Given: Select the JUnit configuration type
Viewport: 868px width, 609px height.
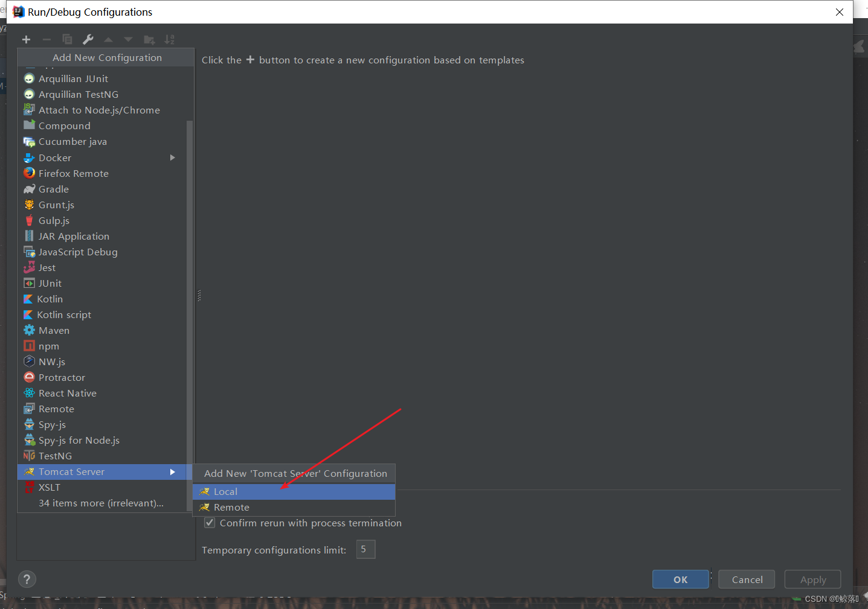Looking at the screenshot, I should click(x=102, y=283).
